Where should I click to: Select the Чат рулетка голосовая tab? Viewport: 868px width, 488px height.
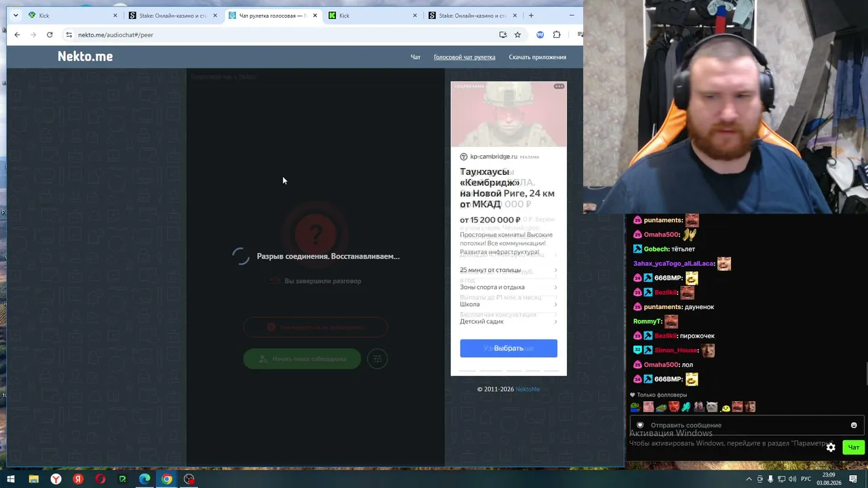273,16
